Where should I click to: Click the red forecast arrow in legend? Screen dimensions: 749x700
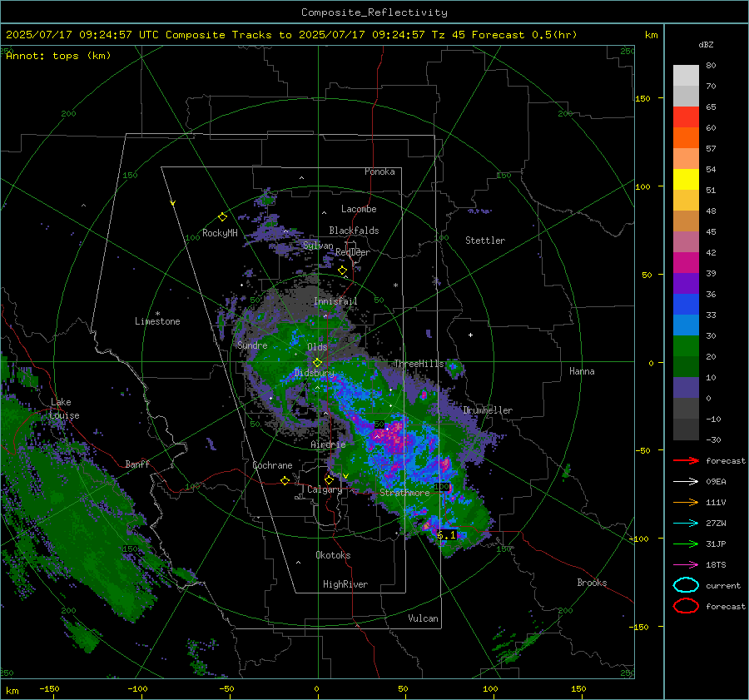[686, 460]
